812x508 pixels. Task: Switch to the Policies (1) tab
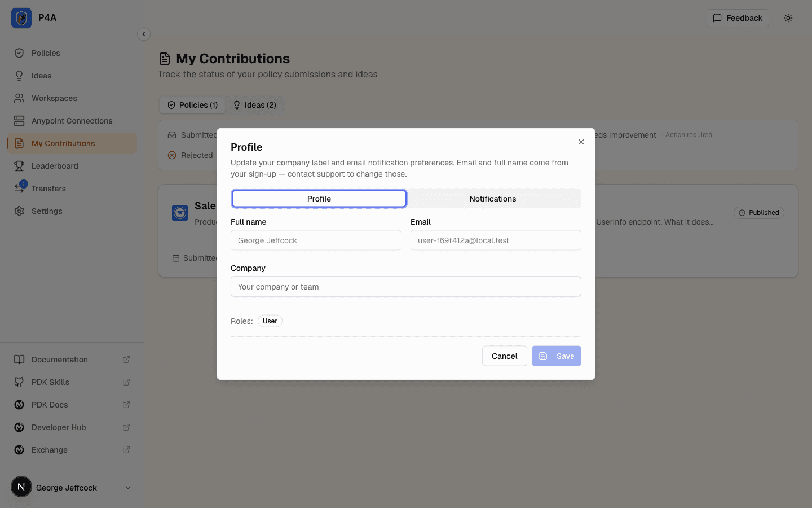192,105
